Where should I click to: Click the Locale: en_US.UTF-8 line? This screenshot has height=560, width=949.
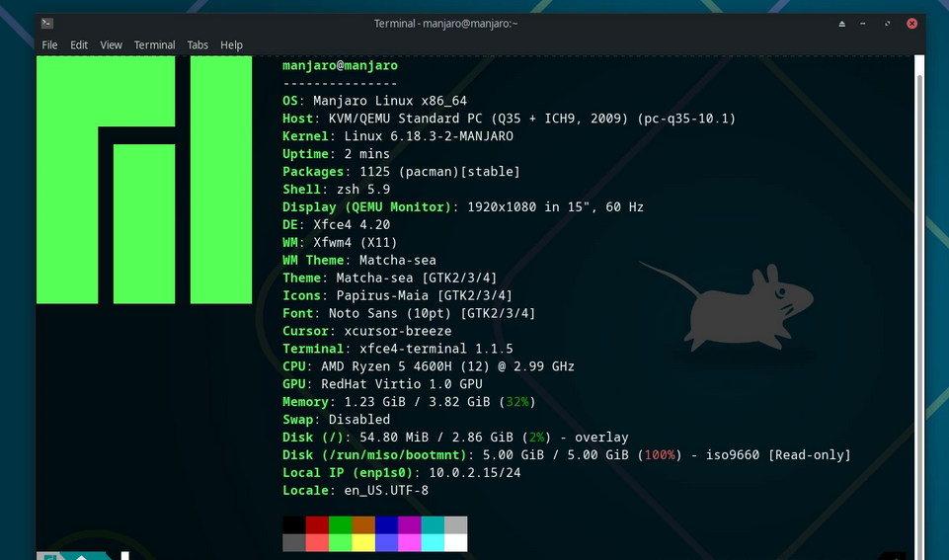click(x=356, y=490)
